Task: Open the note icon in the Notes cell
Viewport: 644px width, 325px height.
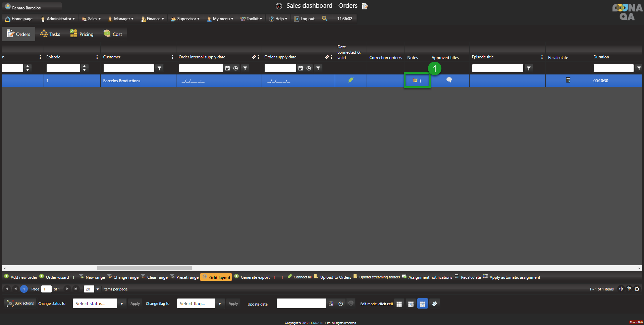Action: tap(415, 80)
